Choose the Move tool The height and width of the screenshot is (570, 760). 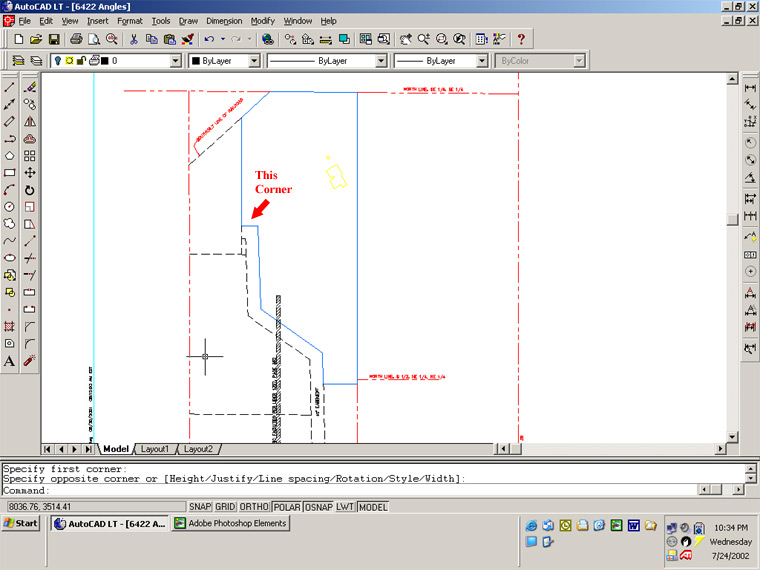pyautogui.click(x=30, y=173)
